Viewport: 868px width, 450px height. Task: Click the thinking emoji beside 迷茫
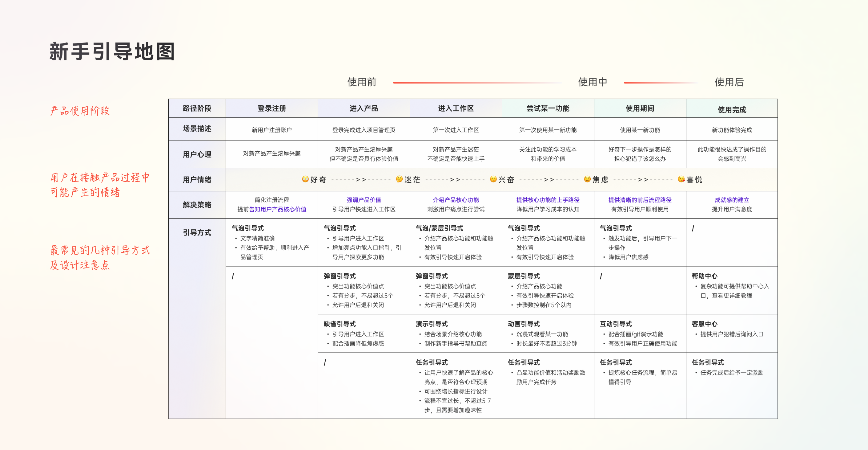point(399,179)
